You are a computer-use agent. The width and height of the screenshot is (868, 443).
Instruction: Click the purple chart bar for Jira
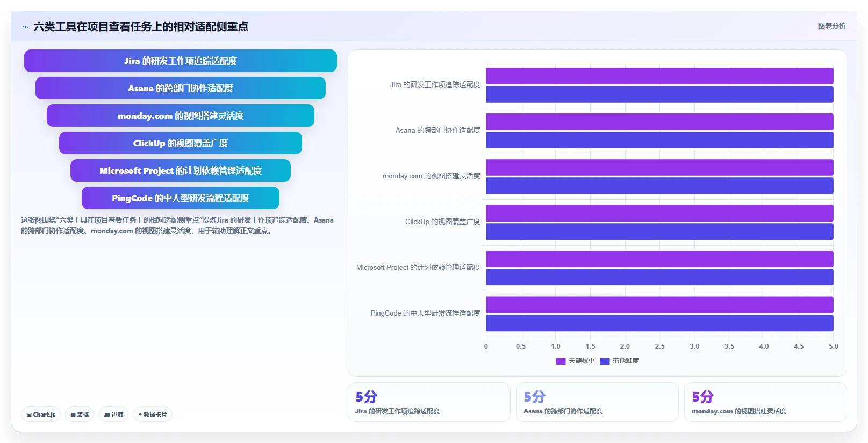(x=659, y=76)
